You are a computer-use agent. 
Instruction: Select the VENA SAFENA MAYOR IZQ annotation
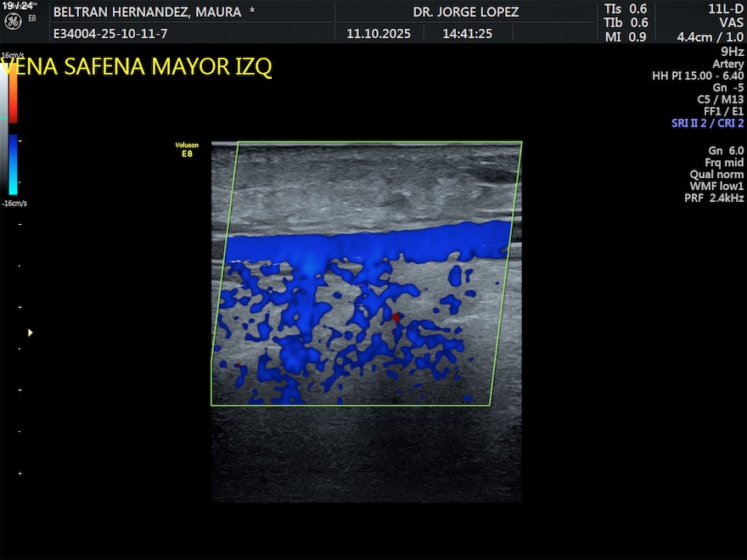[138, 67]
